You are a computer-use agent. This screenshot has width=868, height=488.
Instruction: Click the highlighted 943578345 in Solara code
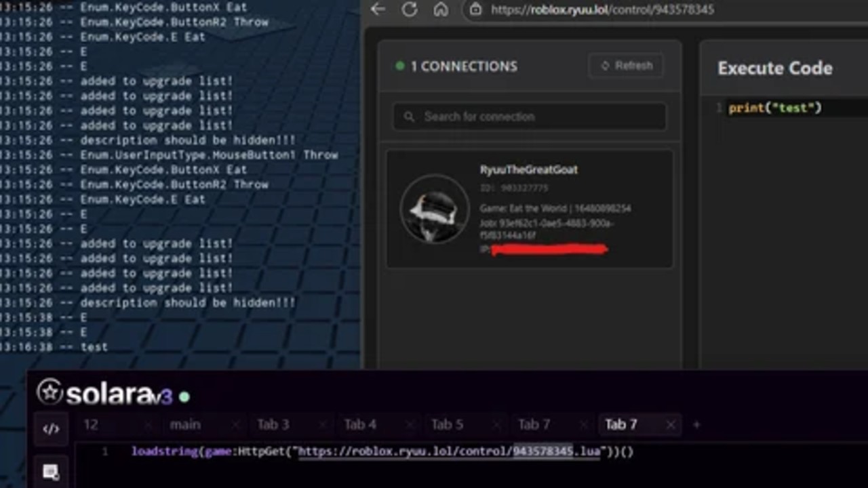(542, 451)
